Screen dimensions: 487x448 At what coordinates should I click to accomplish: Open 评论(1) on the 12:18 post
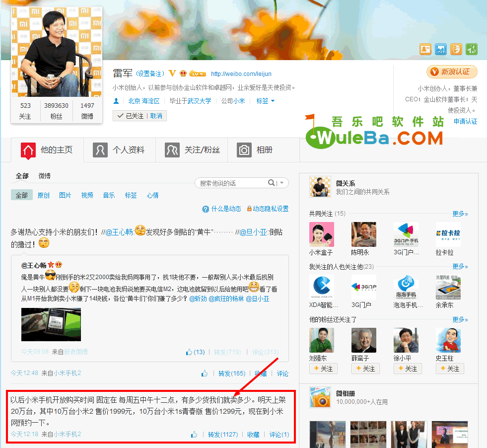tap(279, 434)
